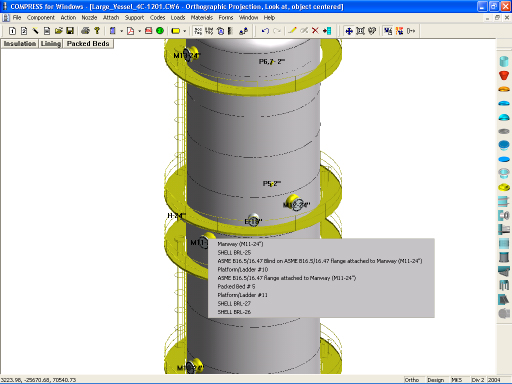Open the Help menu
The image size is (512, 384).
[x=269, y=17]
